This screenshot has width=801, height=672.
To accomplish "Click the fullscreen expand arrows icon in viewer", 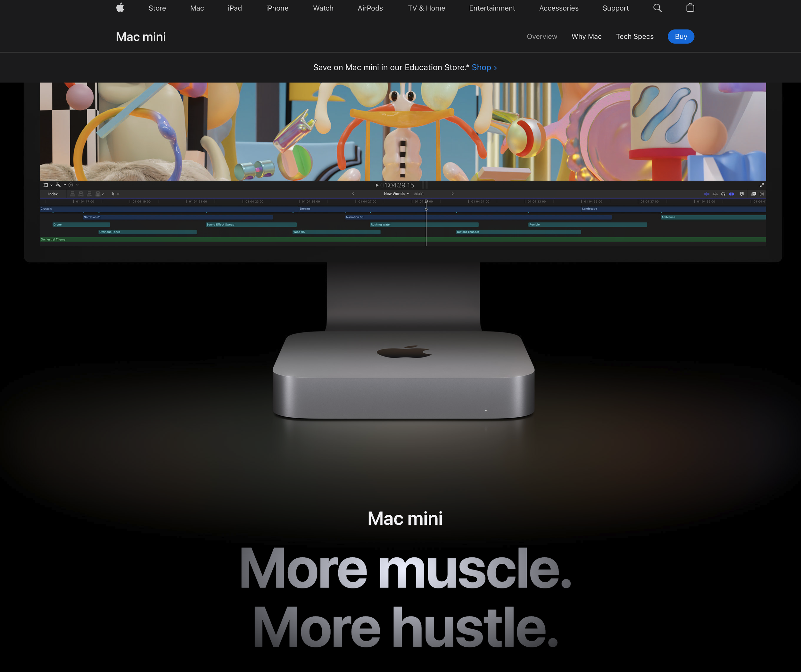I will [762, 185].
